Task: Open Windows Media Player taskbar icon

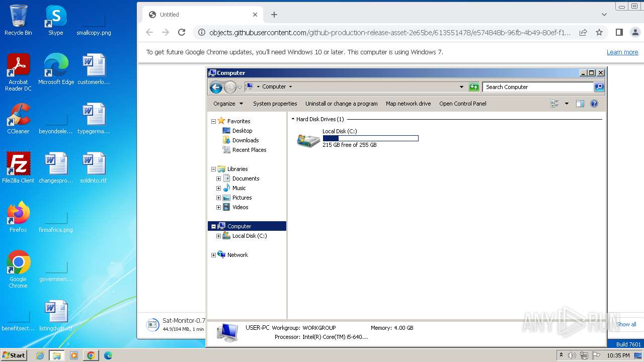Action: (73, 355)
